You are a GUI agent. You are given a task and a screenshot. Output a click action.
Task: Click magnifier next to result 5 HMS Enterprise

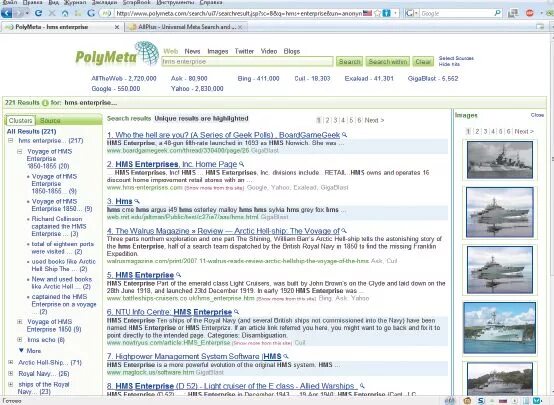[x=178, y=275]
